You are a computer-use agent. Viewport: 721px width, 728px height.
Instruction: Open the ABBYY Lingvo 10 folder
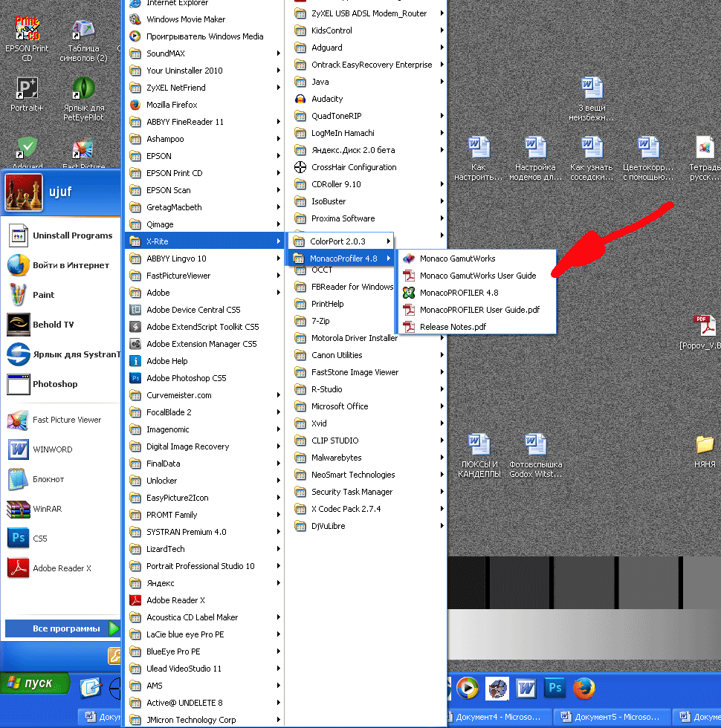204,259
